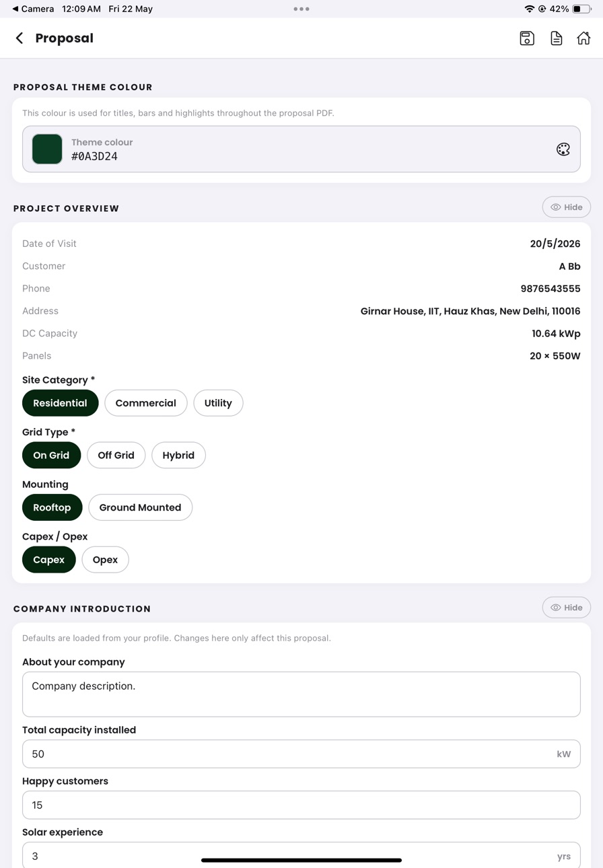Screen dimensions: 603x868
Task: Tap the back arrow next to Proposal
Action: [x=20, y=38]
